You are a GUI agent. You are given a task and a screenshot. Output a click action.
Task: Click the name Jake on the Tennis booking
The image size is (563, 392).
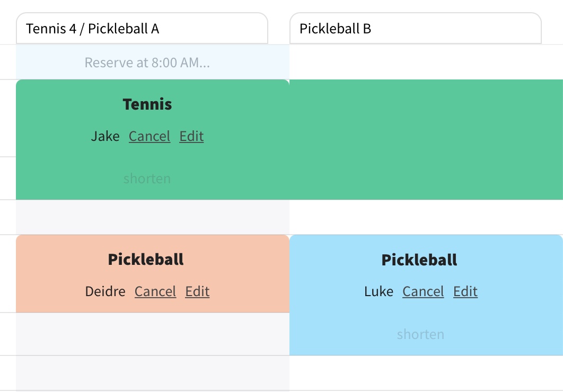tap(105, 136)
